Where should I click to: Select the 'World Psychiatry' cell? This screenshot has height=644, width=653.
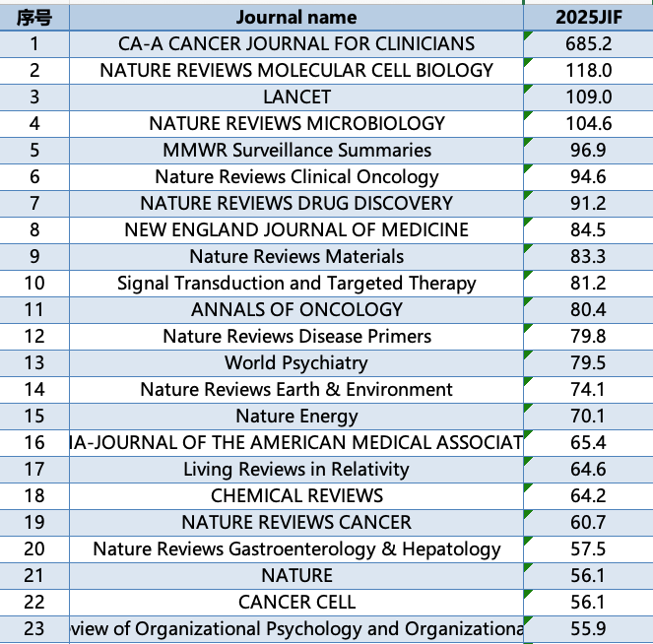[x=296, y=363]
